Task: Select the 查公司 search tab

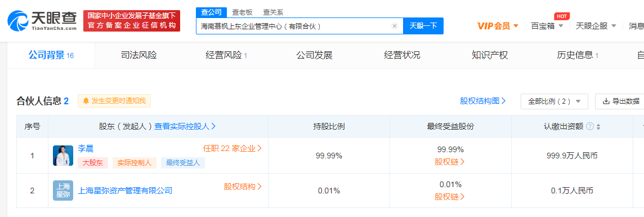Action: 211,12
